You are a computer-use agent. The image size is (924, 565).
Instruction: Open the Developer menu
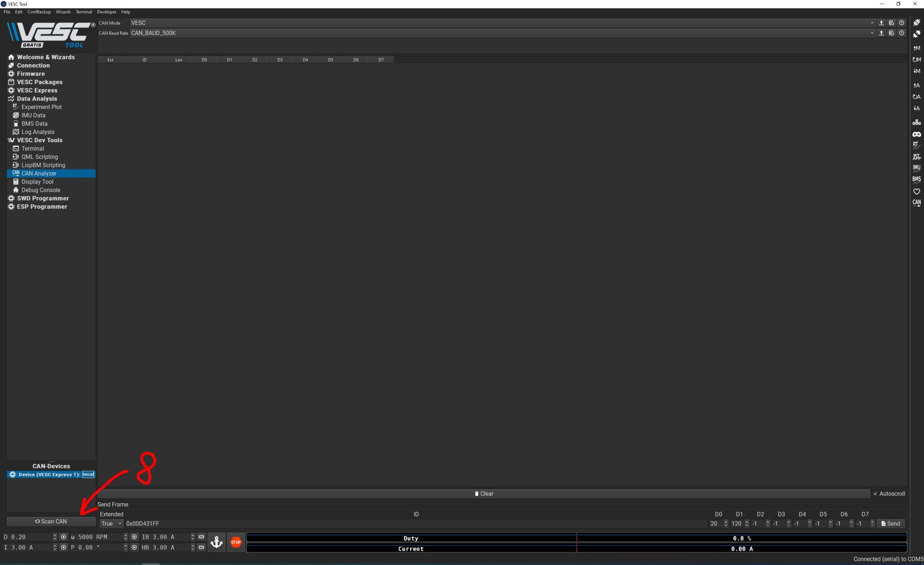pyautogui.click(x=106, y=12)
